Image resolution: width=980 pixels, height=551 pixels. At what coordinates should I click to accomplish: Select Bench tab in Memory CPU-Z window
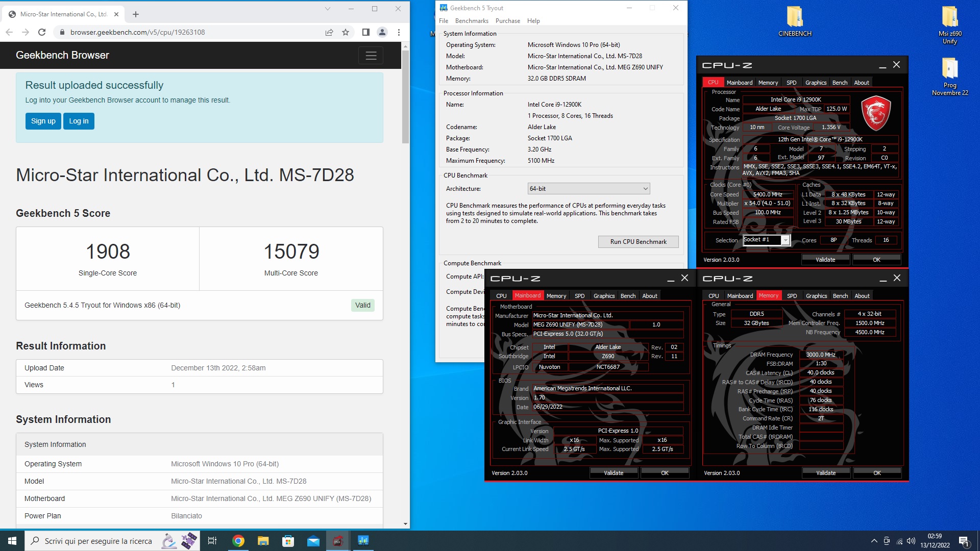840,296
